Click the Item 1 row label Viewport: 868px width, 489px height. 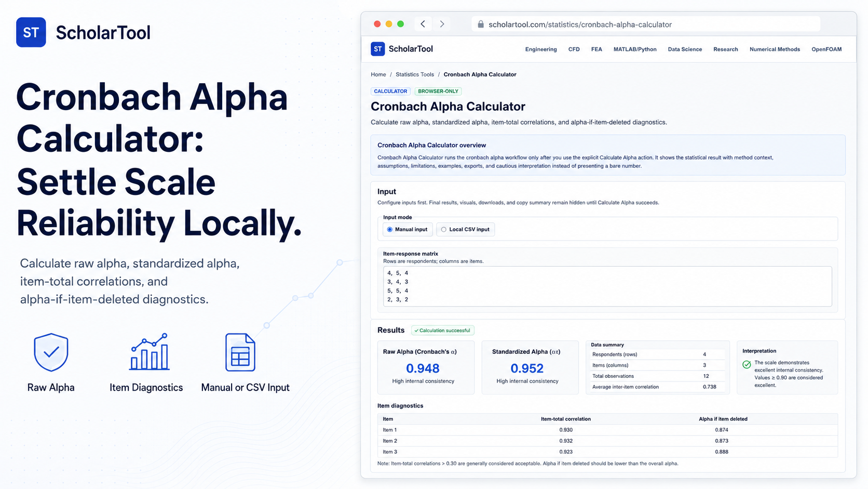(x=390, y=430)
